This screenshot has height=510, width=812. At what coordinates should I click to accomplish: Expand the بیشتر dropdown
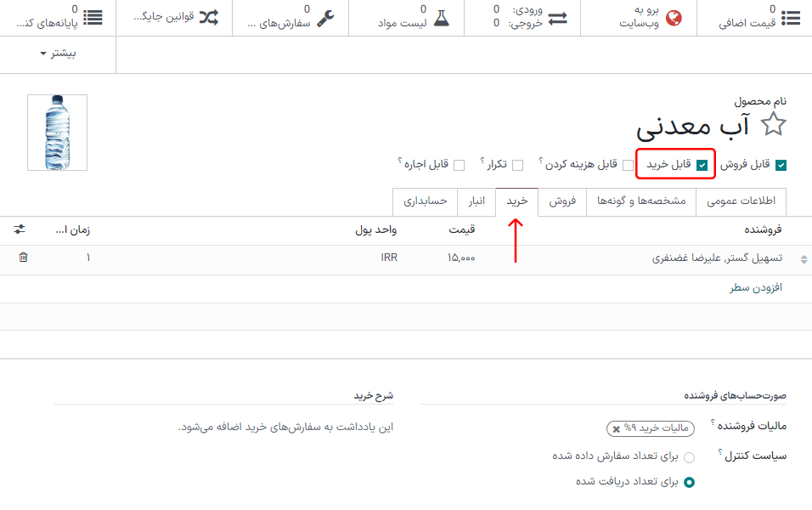point(58,54)
